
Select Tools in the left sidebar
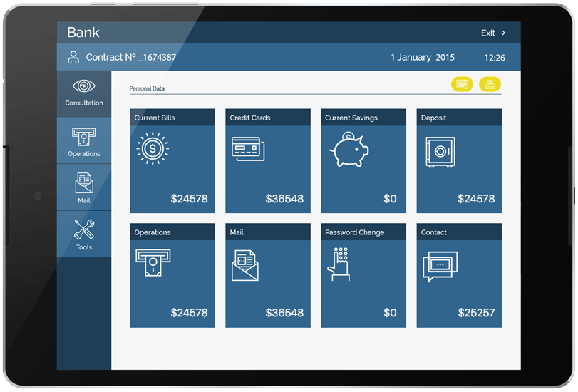tap(84, 234)
